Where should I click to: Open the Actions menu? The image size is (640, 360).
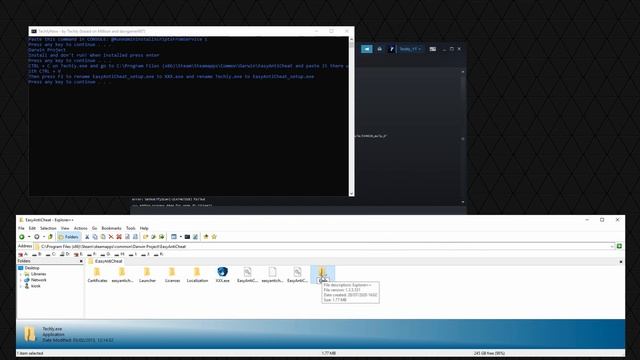[x=80, y=228]
